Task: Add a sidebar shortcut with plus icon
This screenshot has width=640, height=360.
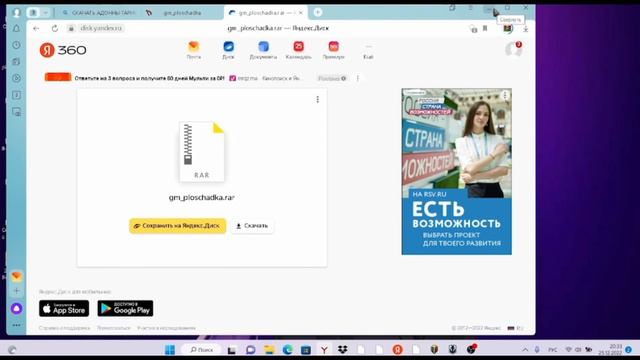Action: pyautogui.click(x=16, y=291)
